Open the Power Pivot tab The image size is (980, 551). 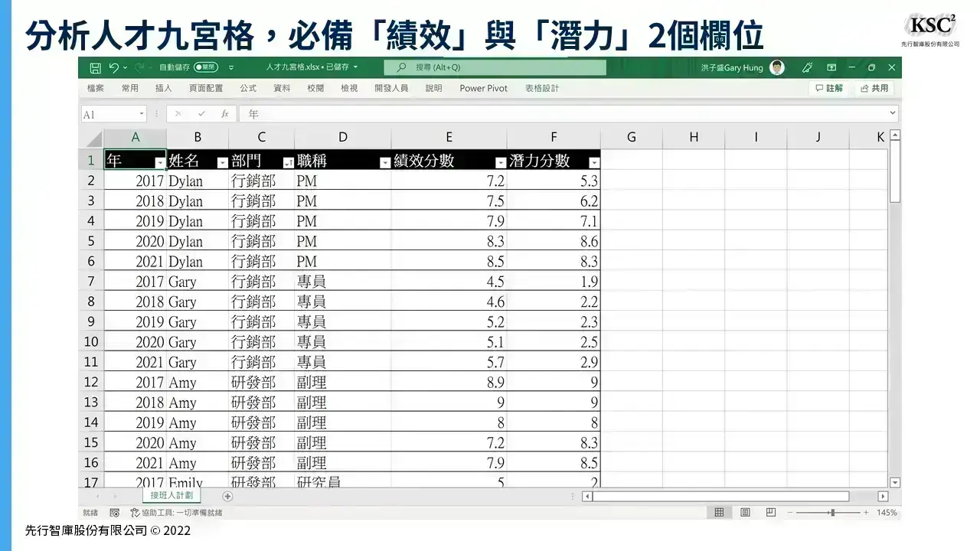point(484,88)
